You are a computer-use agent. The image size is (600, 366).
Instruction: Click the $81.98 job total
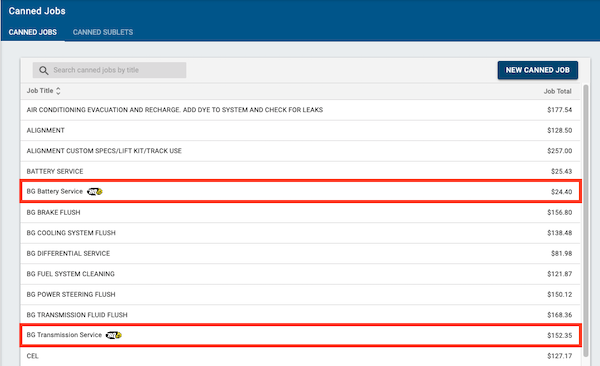[x=561, y=253]
